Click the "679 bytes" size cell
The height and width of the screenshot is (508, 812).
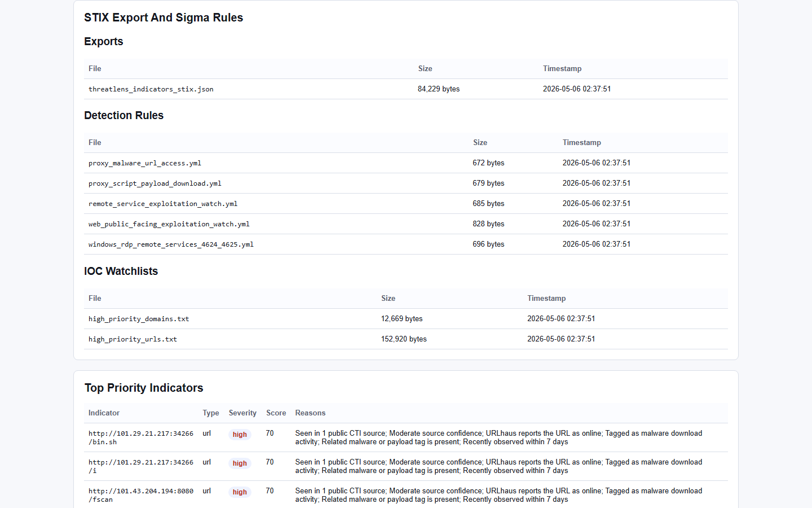coord(488,183)
